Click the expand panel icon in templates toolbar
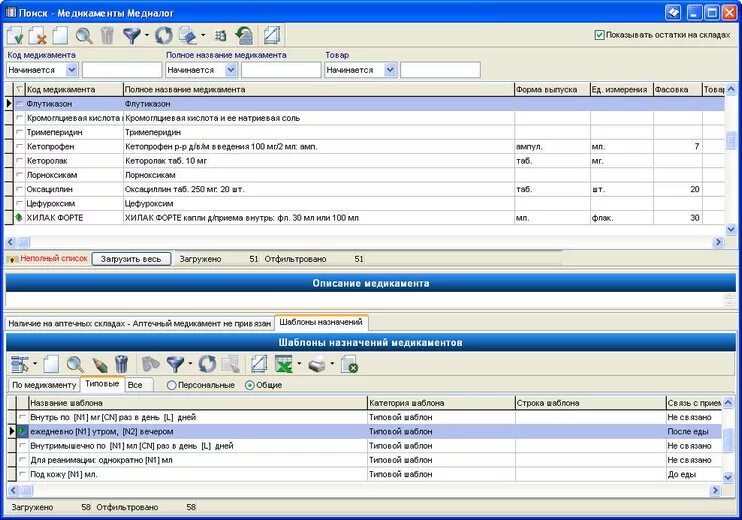The width and height of the screenshot is (742, 520). (x=259, y=364)
